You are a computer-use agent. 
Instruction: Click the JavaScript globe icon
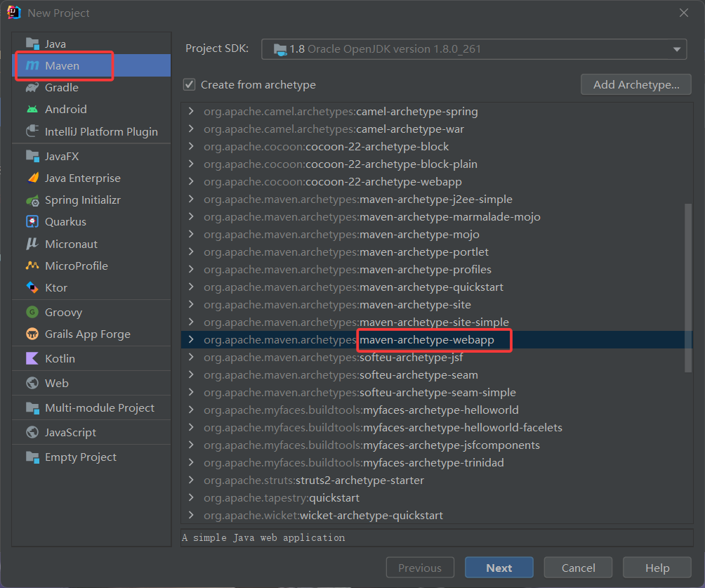32,432
